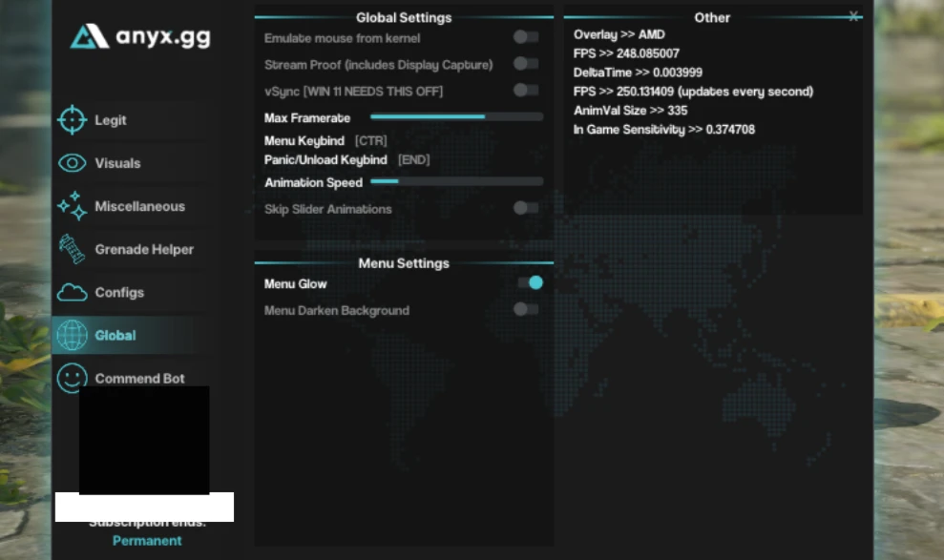Click the Global globe icon

click(73, 335)
